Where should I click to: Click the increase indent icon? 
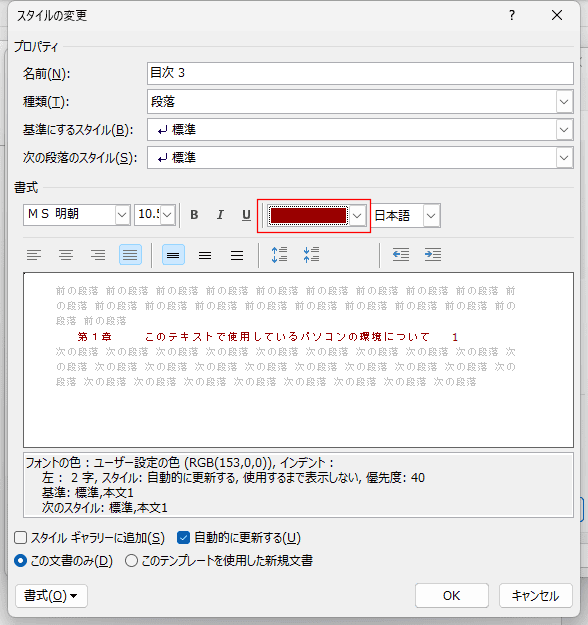click(433, 255)
